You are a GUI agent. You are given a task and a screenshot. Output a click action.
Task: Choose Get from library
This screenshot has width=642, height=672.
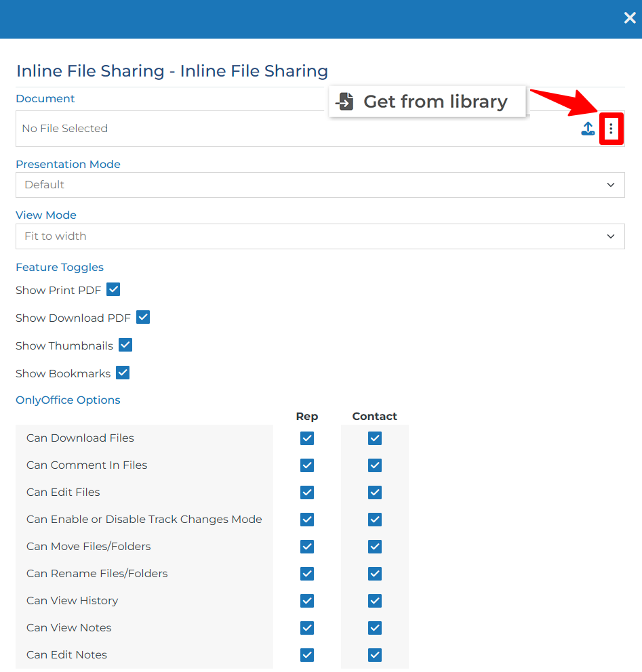click(427, 102)
